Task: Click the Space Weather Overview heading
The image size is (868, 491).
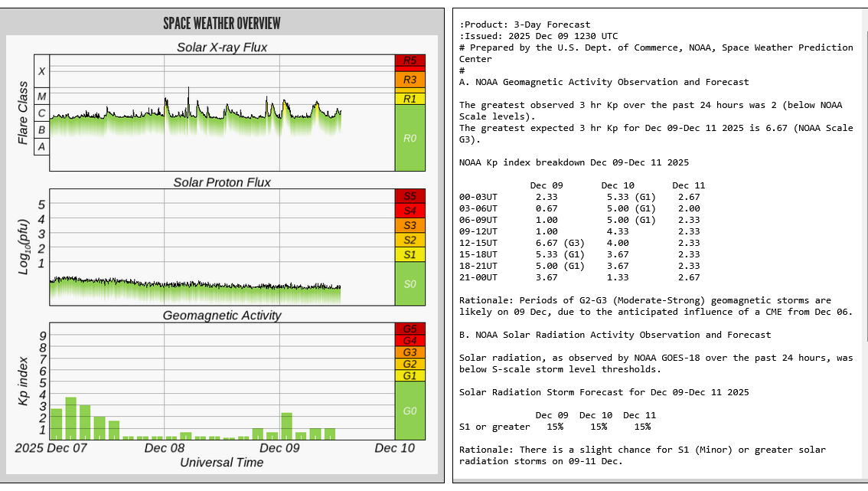Action: (222, 24)
